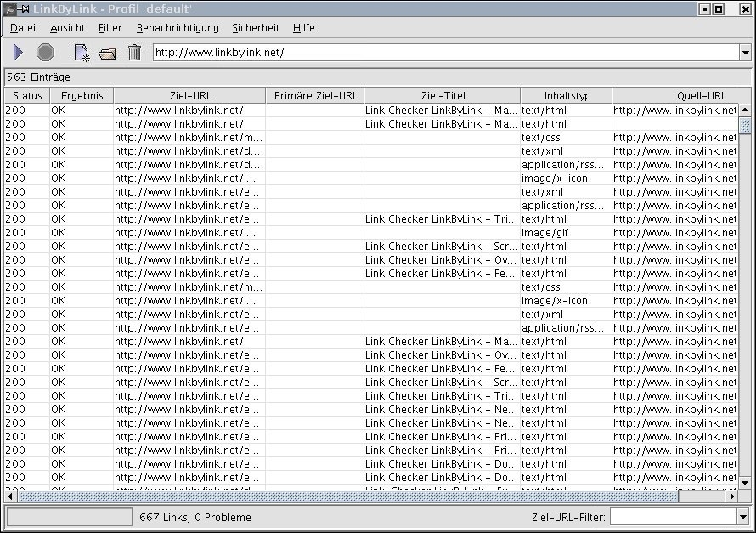Sort by the Ergebnis column header
This screenshot has height=533, width=756.
tap(82, 95)
